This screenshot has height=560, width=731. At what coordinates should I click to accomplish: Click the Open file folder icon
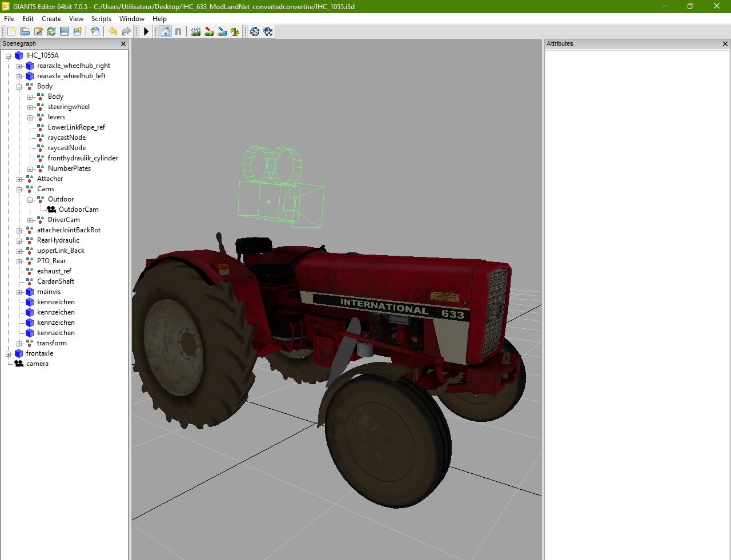(25, 31)
